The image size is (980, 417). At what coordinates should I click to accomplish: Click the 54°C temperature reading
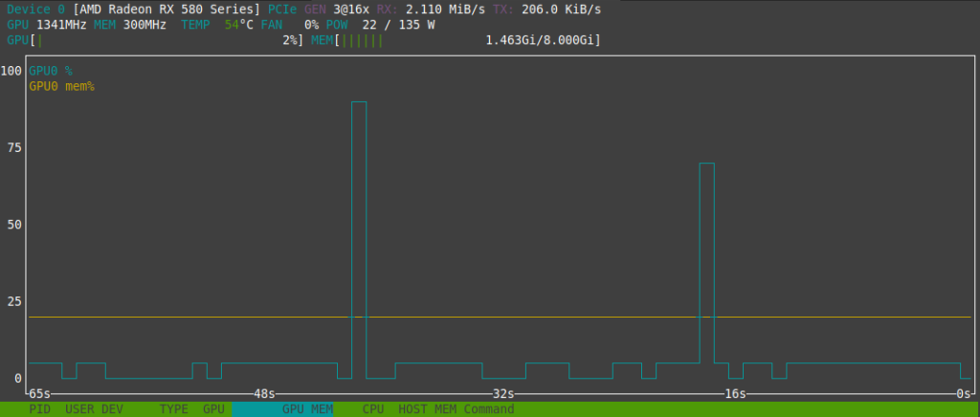(x=239, y=25)
